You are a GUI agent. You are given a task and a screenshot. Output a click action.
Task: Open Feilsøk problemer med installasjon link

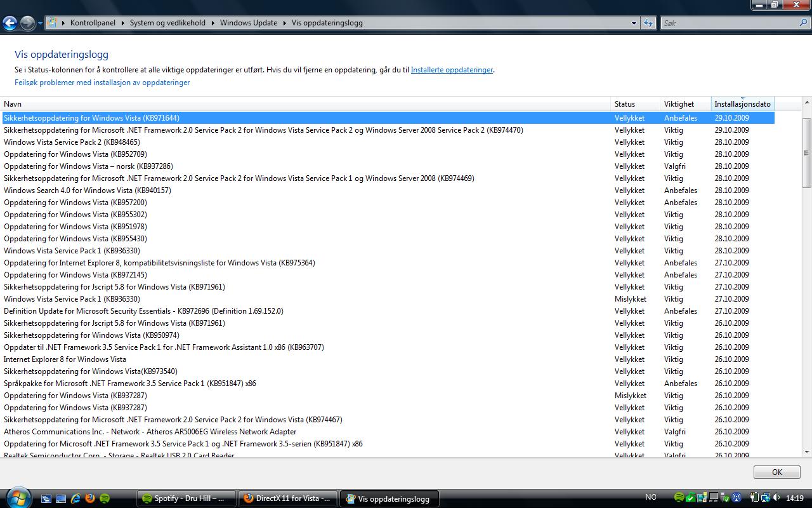pyautogui.click(x=102, y=83)
